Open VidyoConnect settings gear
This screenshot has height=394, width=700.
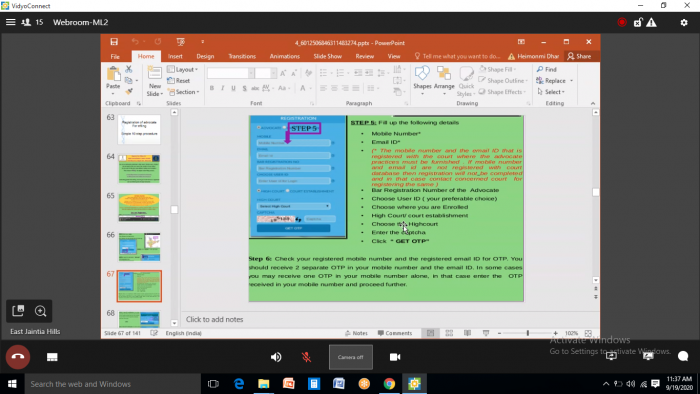pos(684,22)
